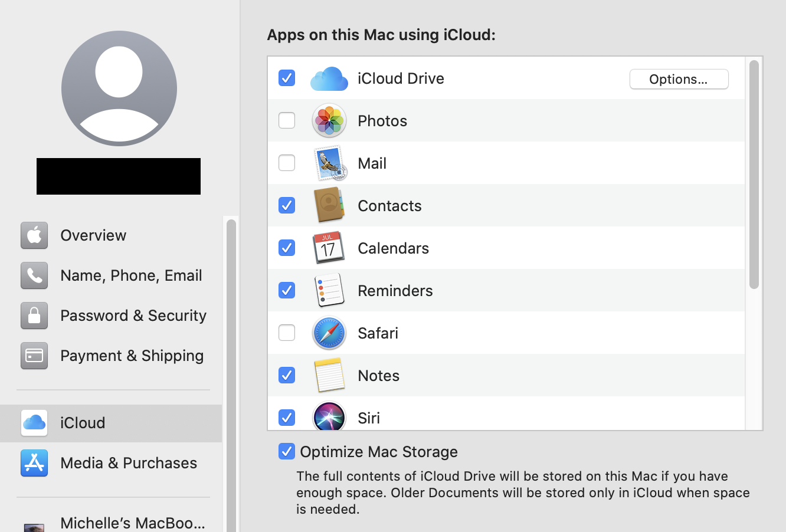
Task: Click the user profile avatar picture
Action: [119, 88]
